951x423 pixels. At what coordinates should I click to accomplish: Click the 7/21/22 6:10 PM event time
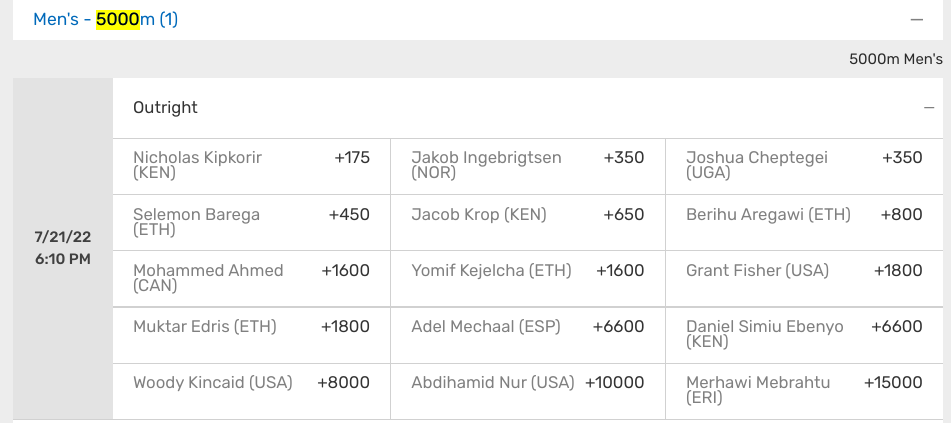62,248
